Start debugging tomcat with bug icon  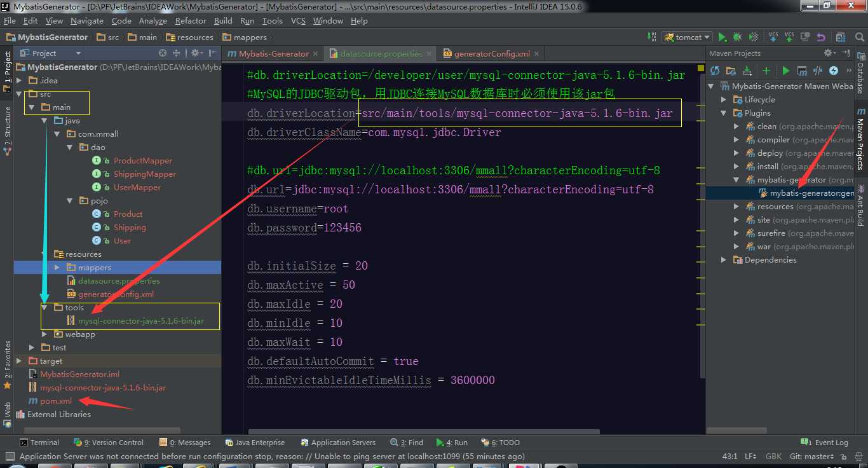click(737, 37)
